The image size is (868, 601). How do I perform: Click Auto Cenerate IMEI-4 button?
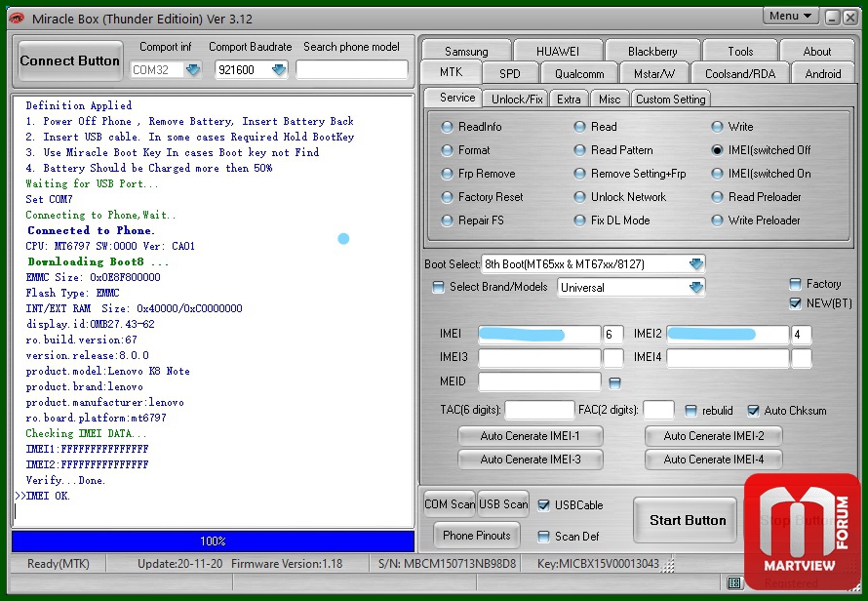tap(714, 460)
